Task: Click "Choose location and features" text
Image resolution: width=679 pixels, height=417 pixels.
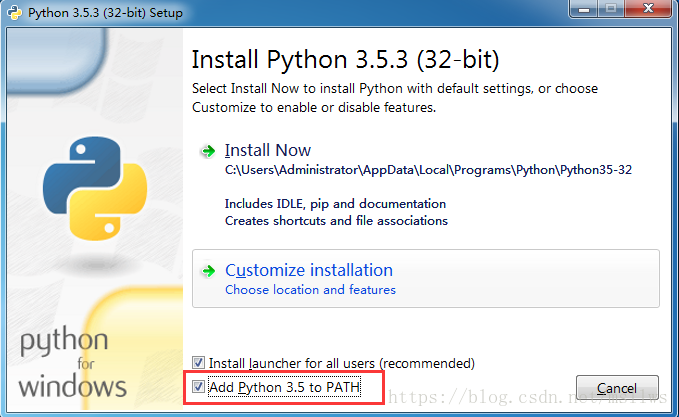Action: pos(310,290)
